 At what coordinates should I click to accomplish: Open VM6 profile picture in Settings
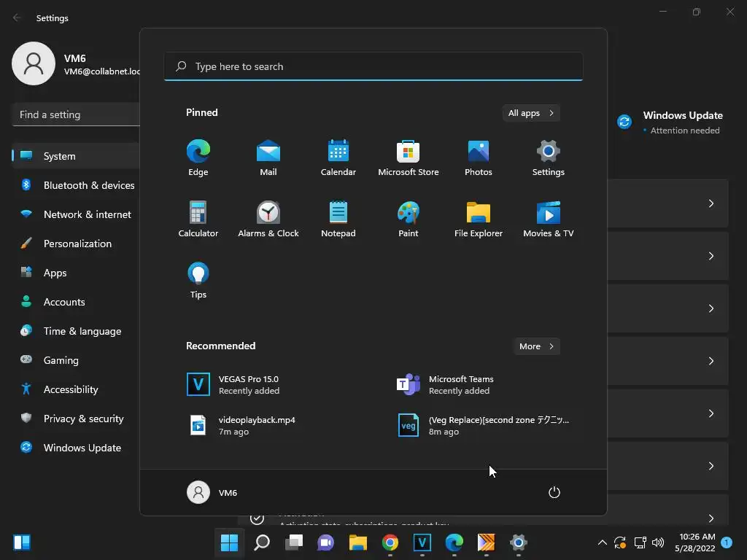coord(34,63)
